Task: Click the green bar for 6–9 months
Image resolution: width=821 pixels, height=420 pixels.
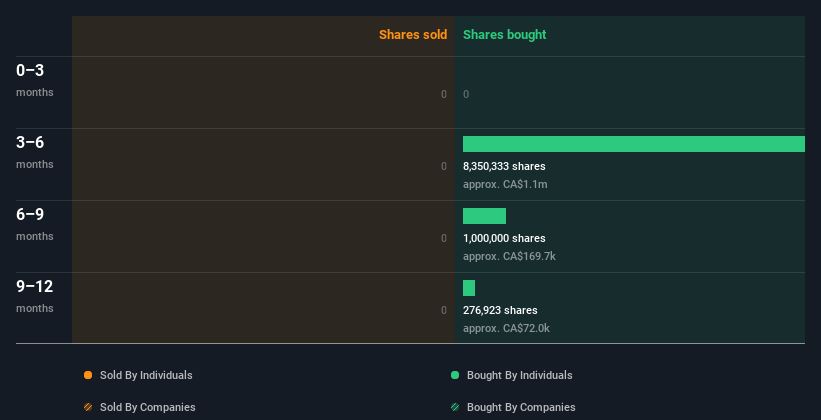Action: tap(484, 216)
